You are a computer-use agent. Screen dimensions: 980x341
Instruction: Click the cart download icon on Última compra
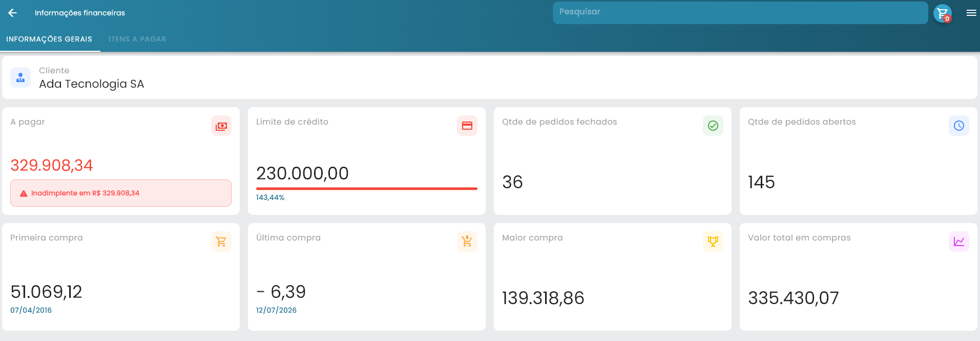pyautogui.click(x=467, y=242)
